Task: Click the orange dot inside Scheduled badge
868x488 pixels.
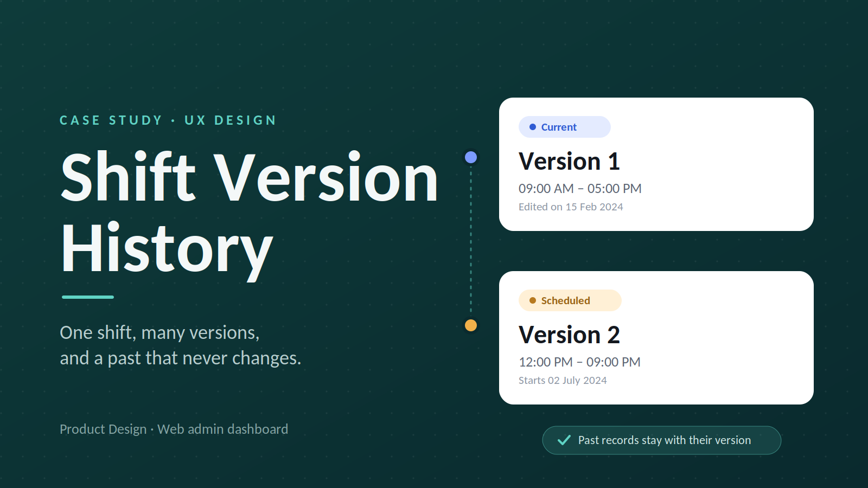Action: pyautogui.click(x=533, y=300)
